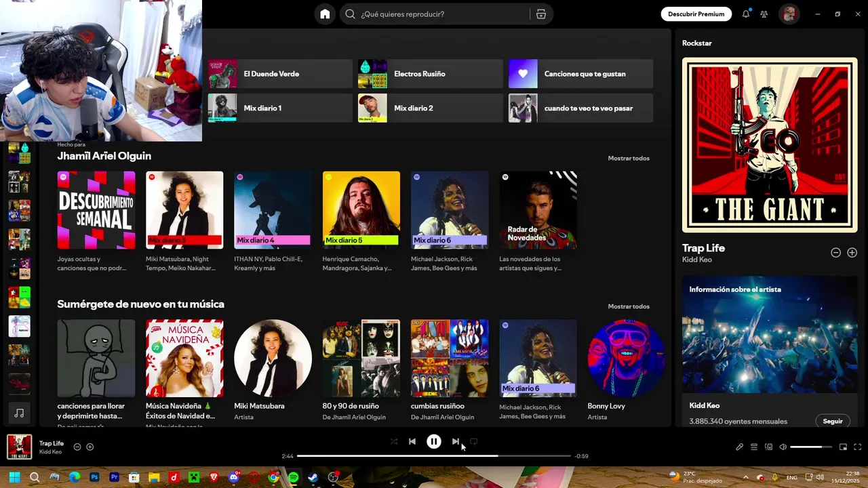This screenshot has height=488, width=868.
Task: Open Windows Start menu
Action: [14, 477]
